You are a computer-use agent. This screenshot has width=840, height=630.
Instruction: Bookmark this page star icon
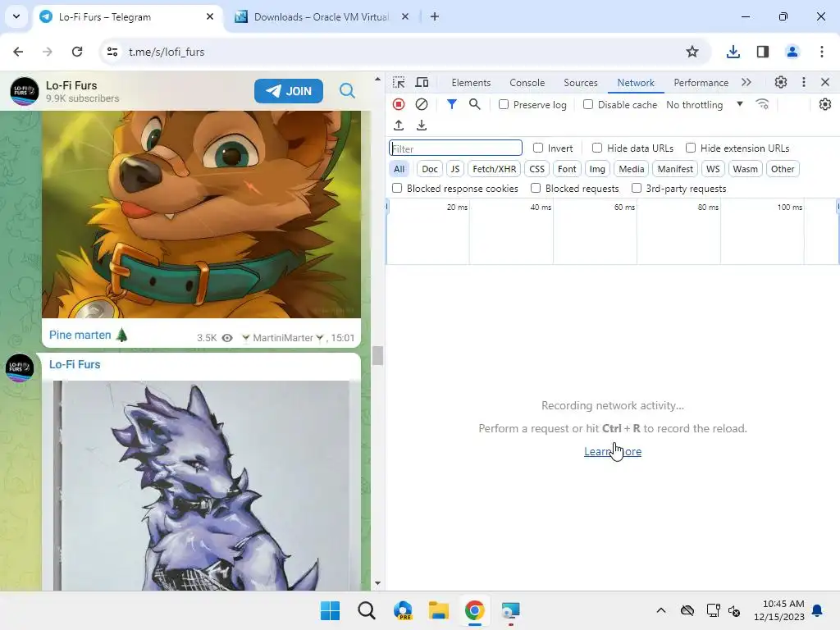692,52
